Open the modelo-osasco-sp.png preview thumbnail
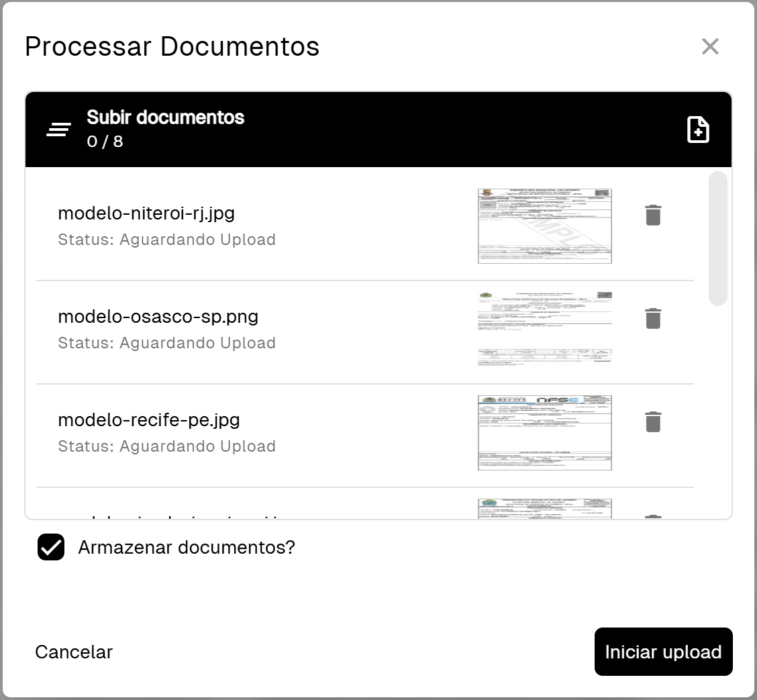 click(x=544, y=330)
